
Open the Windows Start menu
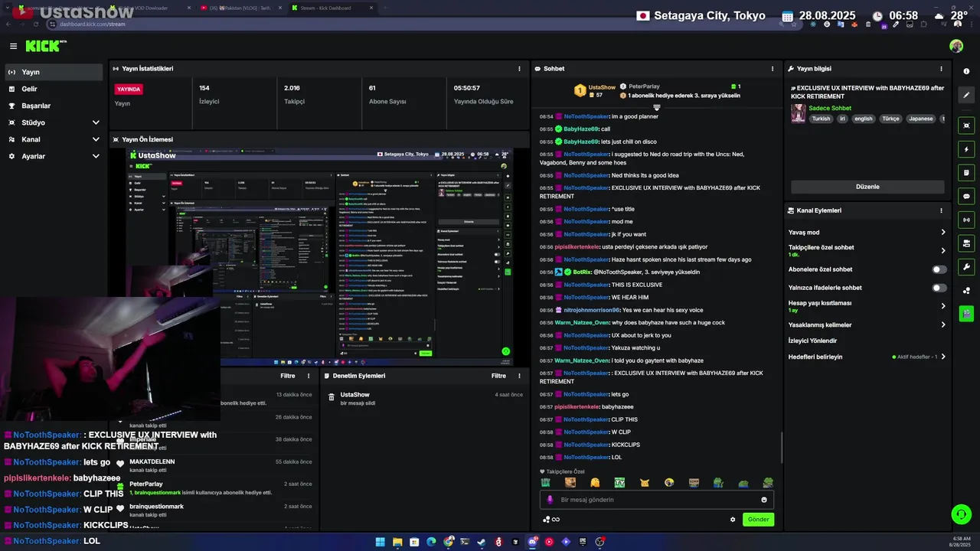(381, 542)
